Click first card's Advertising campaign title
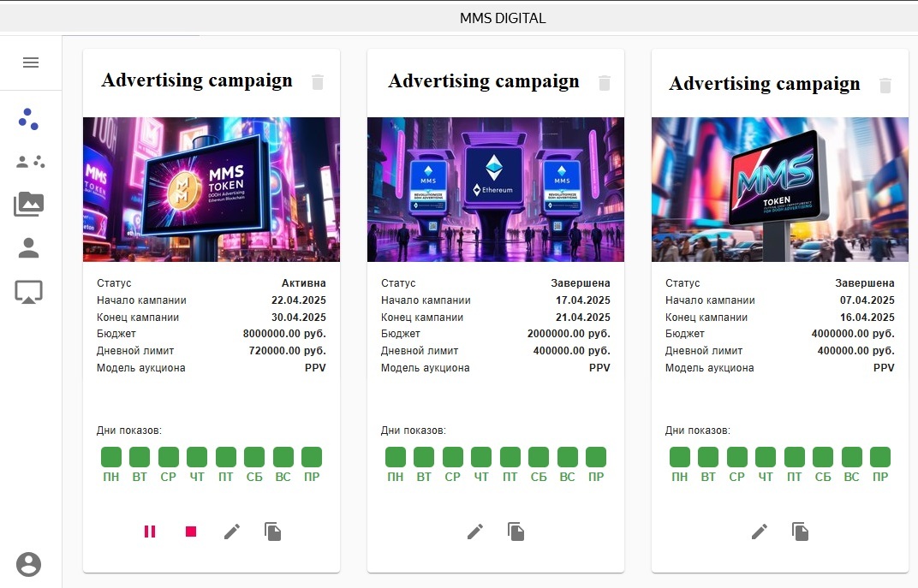918x588 pixels. (x=197, y=80)
